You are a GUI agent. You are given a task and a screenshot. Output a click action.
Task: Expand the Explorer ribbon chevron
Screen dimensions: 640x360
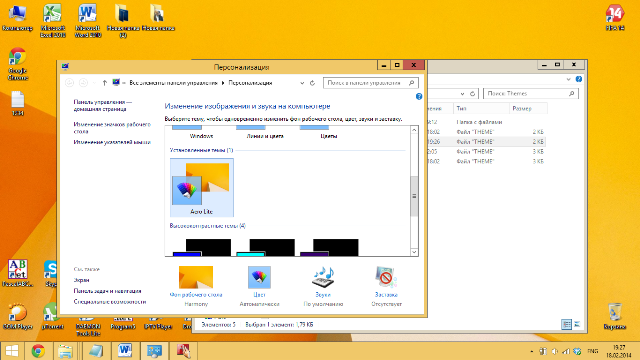(569, 79)
